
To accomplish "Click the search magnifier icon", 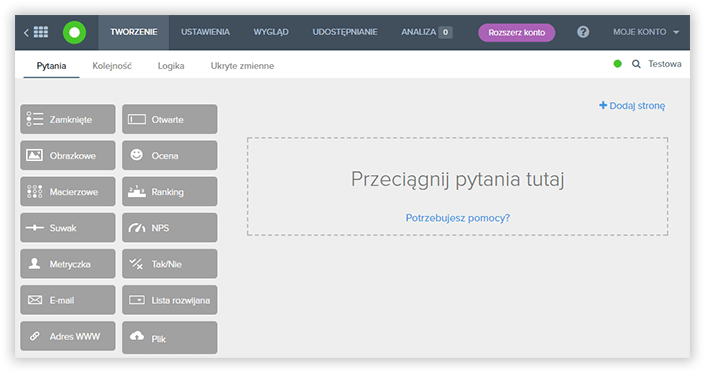I will (x=636, y=64).
